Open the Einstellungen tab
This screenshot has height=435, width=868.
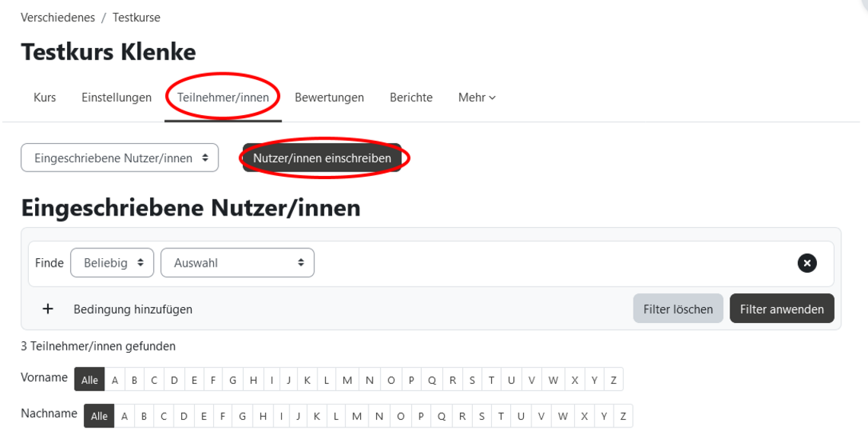116,98
